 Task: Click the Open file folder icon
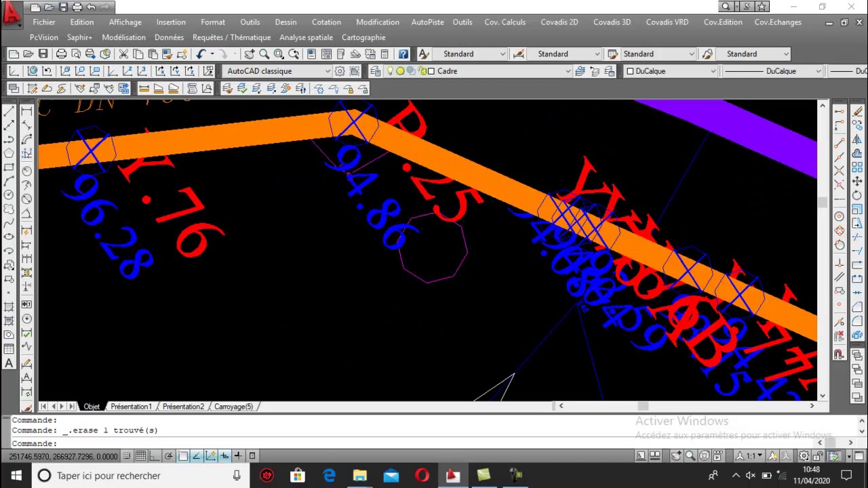(28, 54)
